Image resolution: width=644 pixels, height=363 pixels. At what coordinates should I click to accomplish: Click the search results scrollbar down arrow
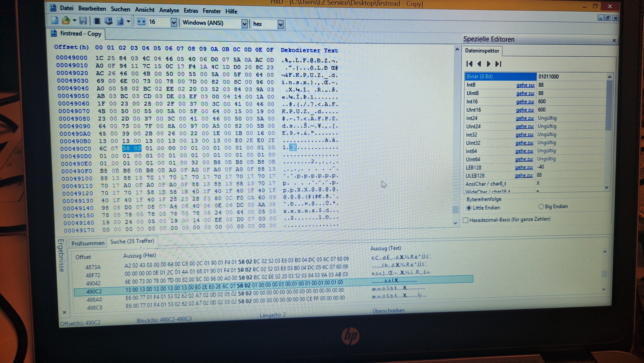[603, 289]
